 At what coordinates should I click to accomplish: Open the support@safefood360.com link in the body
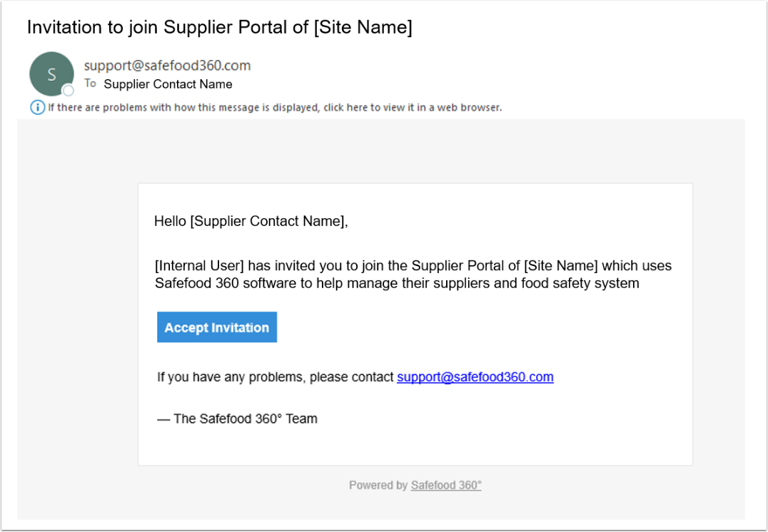(x=475, y=377)
